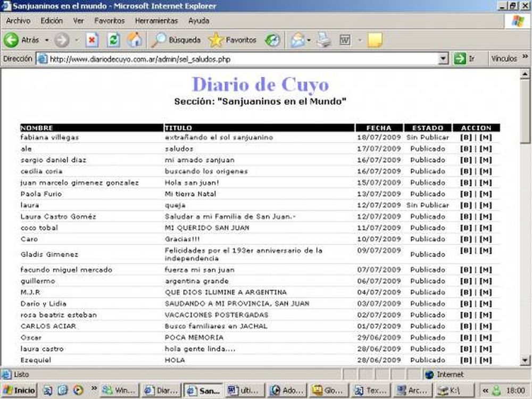The image size is (532, 399).
Task: Expand the Forward history dropdown arrow
Action: [x=77, y=40]
